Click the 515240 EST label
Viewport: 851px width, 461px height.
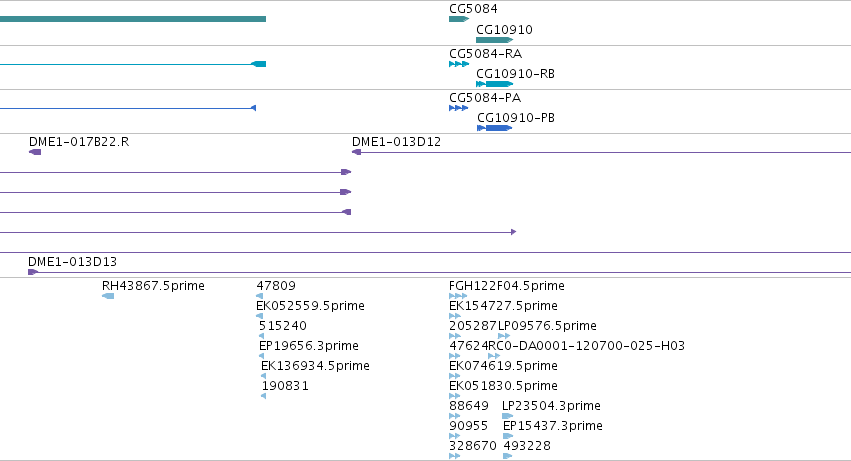[282, 326]
